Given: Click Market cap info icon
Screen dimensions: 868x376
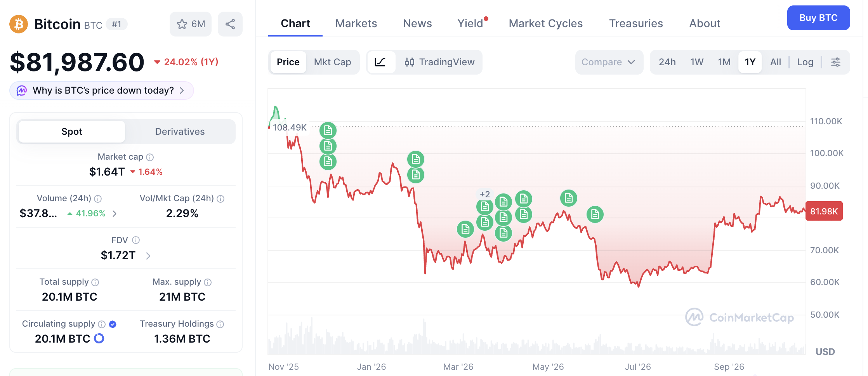Looking at the screenshot, I should (x=150, y=157).
